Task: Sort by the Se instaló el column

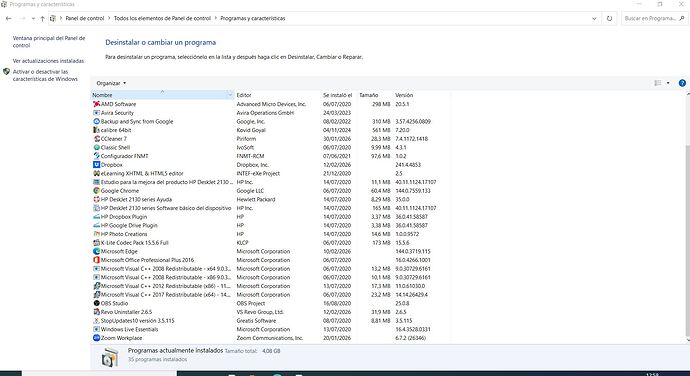Action: (338, 95)
